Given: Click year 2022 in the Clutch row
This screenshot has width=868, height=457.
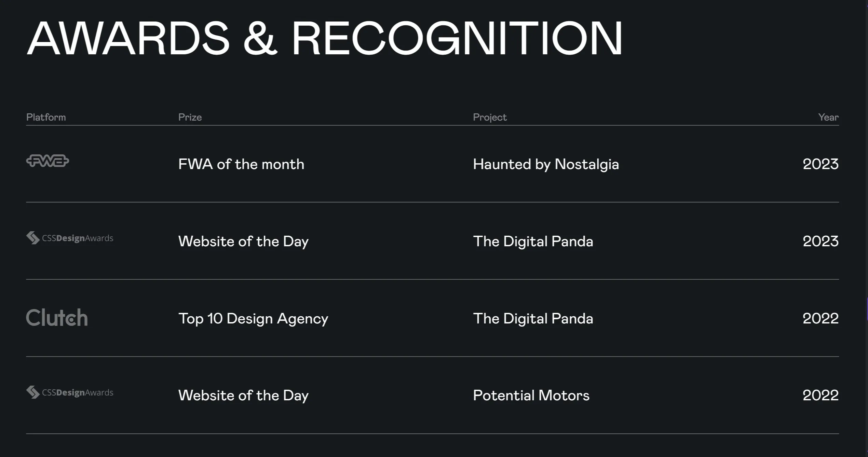Looking at the screenshot, I should point(820,319).
